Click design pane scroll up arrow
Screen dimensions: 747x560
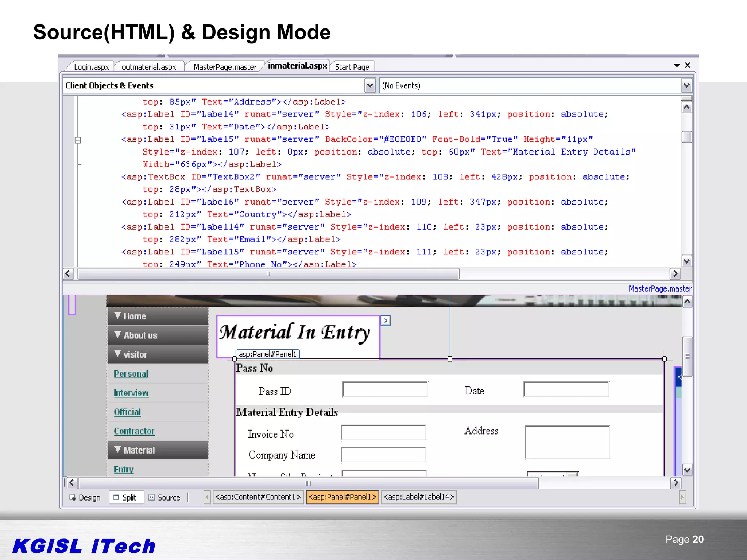pos(687,302)
